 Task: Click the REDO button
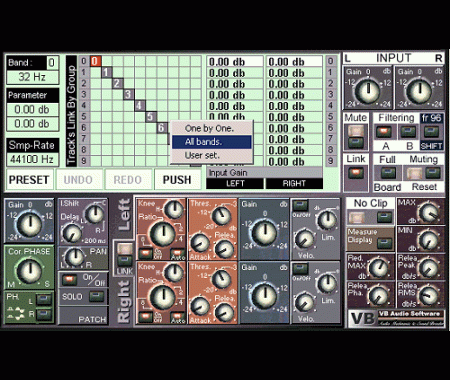(128, 180)
